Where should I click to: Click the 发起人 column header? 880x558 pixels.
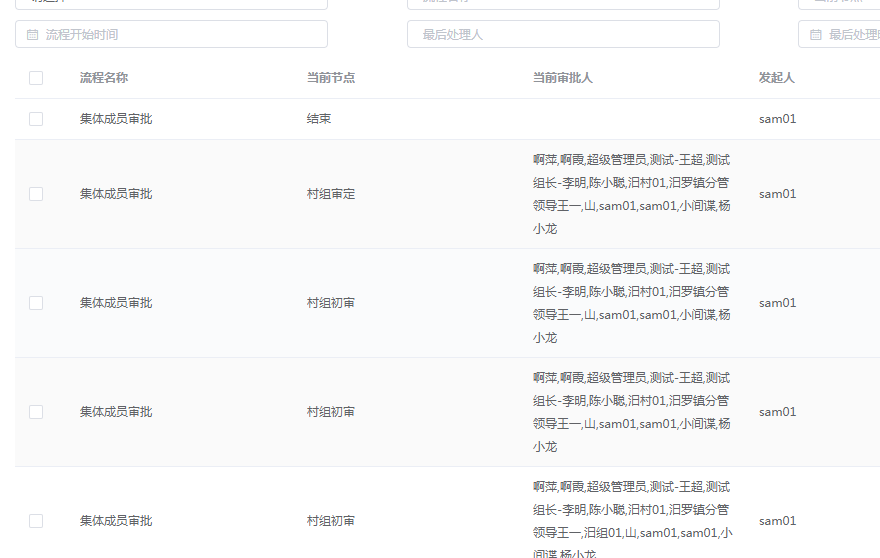(x=777, y=78)
